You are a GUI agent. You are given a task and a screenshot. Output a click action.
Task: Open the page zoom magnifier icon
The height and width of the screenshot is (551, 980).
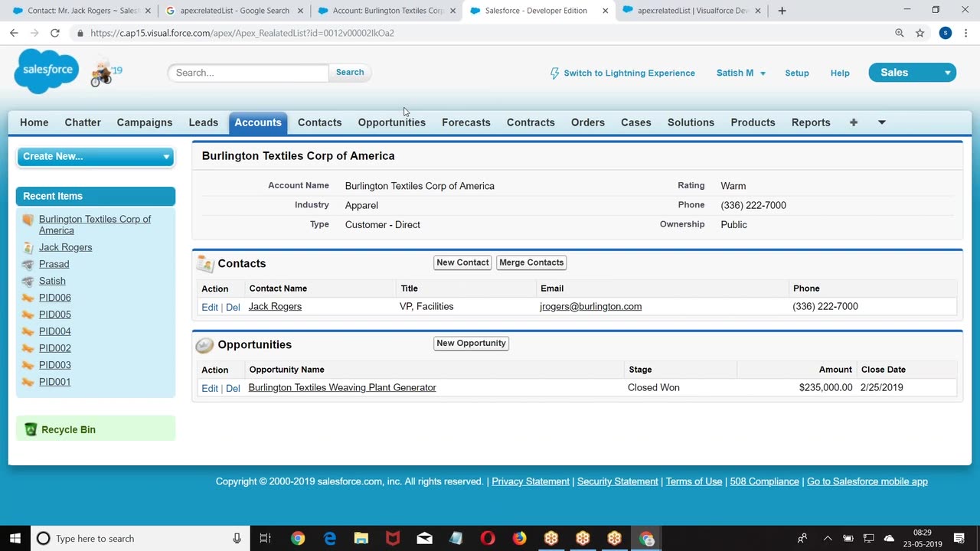[900, 33]
